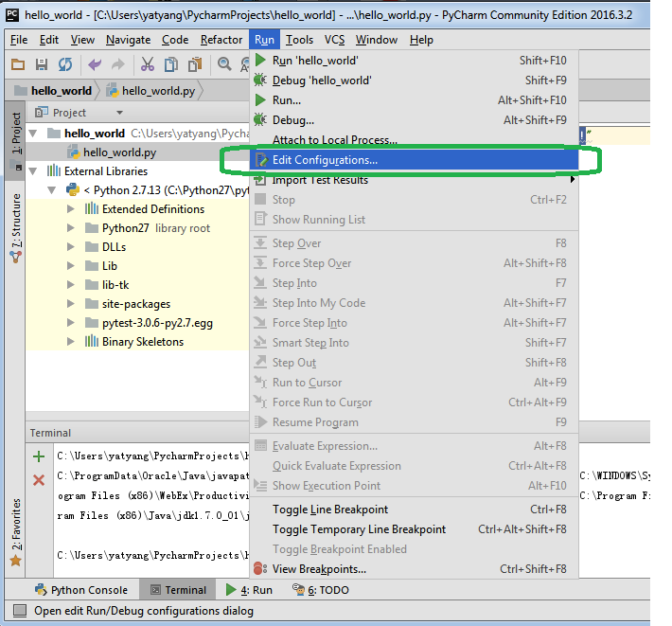The image size is (672, 626).
Task: Expand the Lib folder
Action: click(x=71, y=266)
